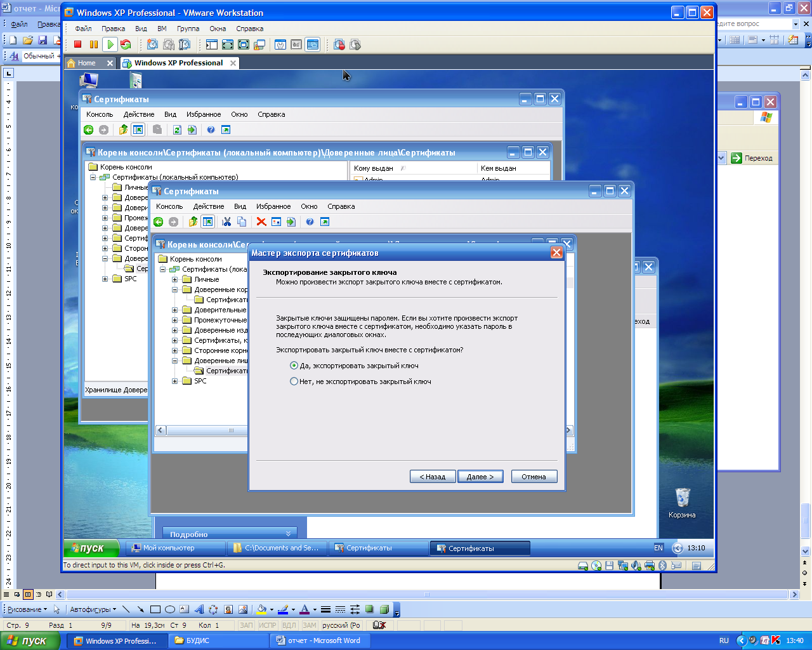Open the Рисование dropdown in Word drawing toolbar
Image resolution: width=812 pixels, height=650 pixels.
(x=27, y=609)
